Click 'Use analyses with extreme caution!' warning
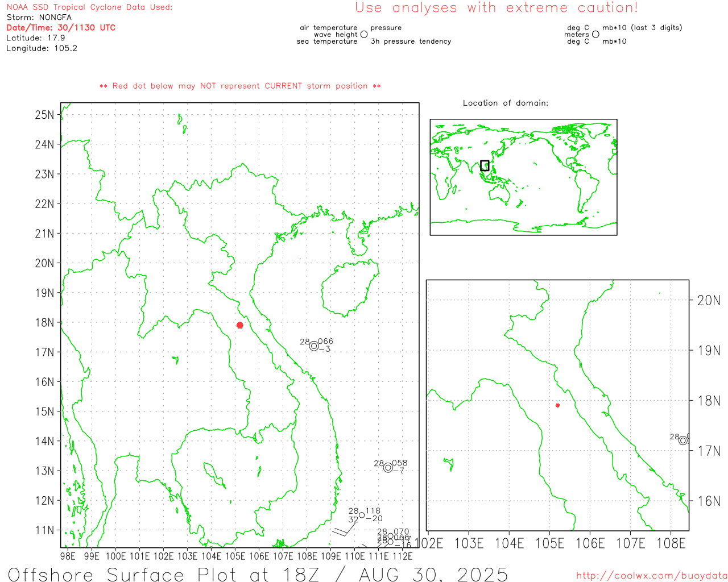This screenshot has height=582, width=728. [x=497, y=7]
